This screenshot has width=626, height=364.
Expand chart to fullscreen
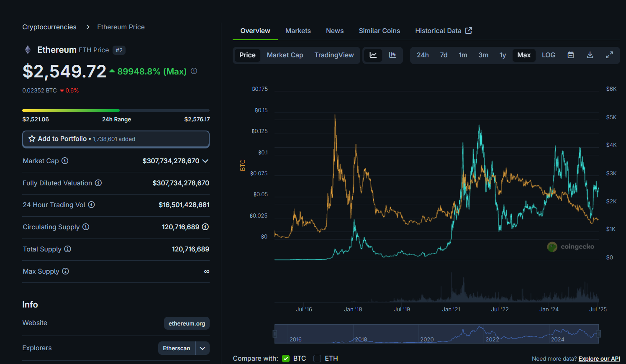[x=610, y=55]
